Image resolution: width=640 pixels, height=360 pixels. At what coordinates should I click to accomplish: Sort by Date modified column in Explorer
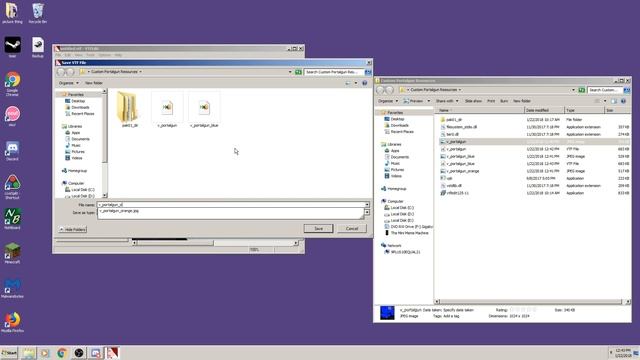(544, 110)
